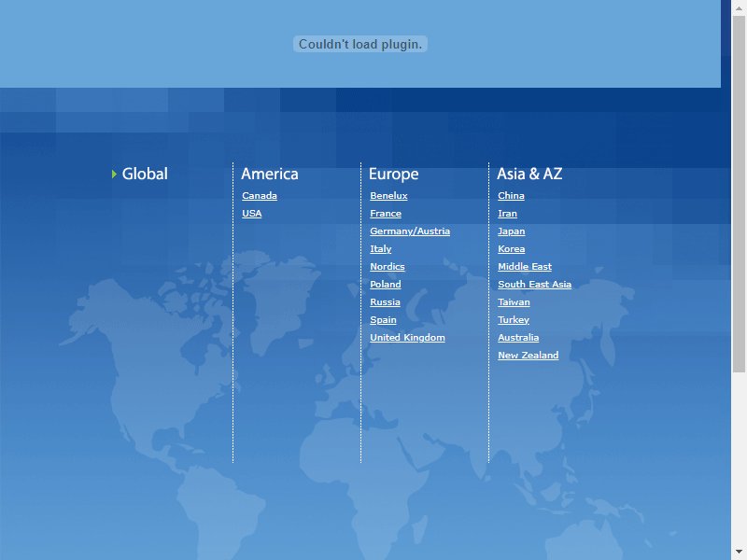Click the Asia & AZ column heading
Viewport: 747px width, 560px height.
529,174
